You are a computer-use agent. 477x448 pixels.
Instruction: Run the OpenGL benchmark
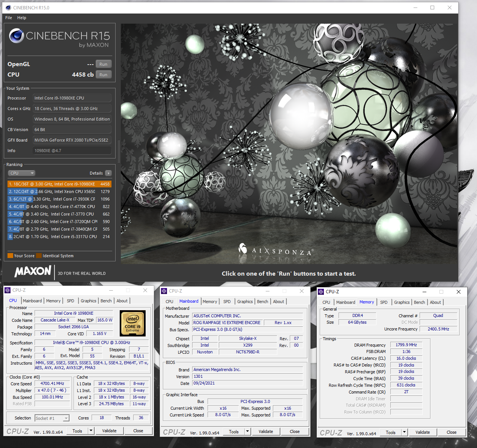point(104,64)
